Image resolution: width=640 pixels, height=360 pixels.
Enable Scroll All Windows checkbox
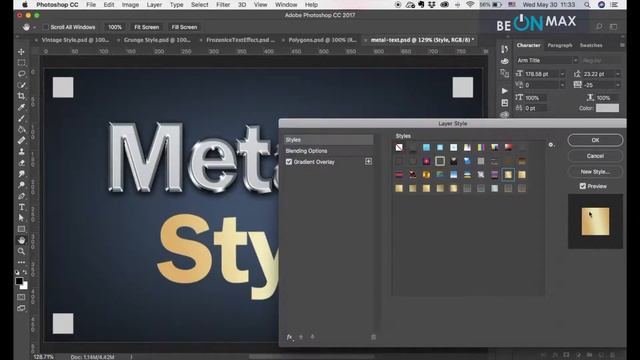tap(45, 27)
